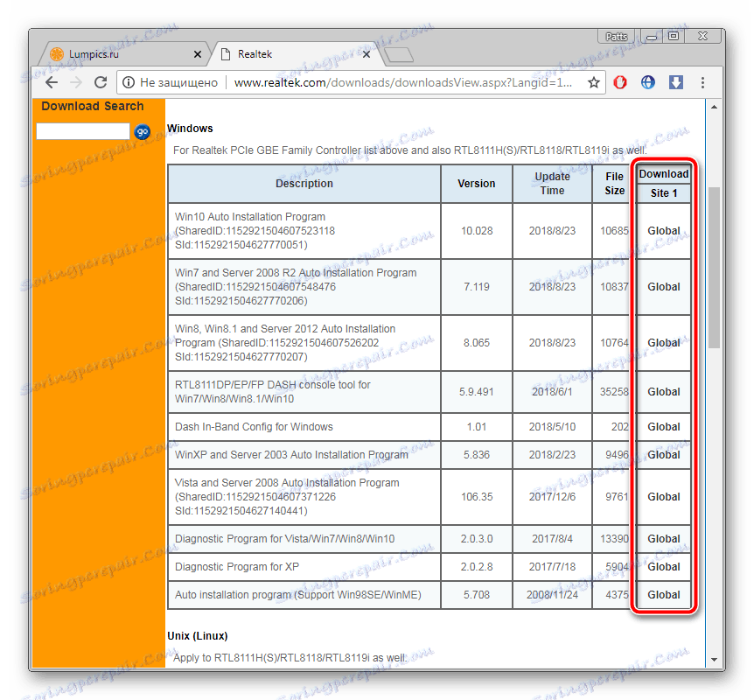Bookmark page with the star icon
Image resolution: width=754 pixels, height=700 pixels.
click(x=594, y=82)
